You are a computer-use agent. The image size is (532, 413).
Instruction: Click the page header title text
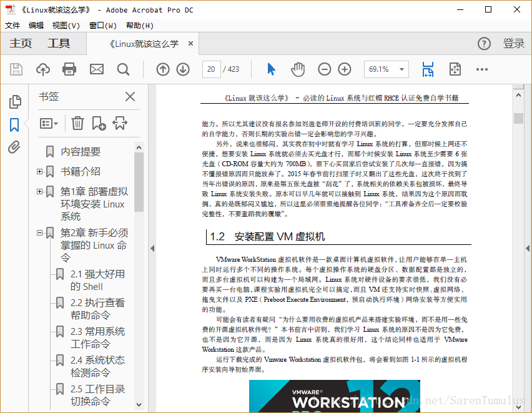pos(341,98)
